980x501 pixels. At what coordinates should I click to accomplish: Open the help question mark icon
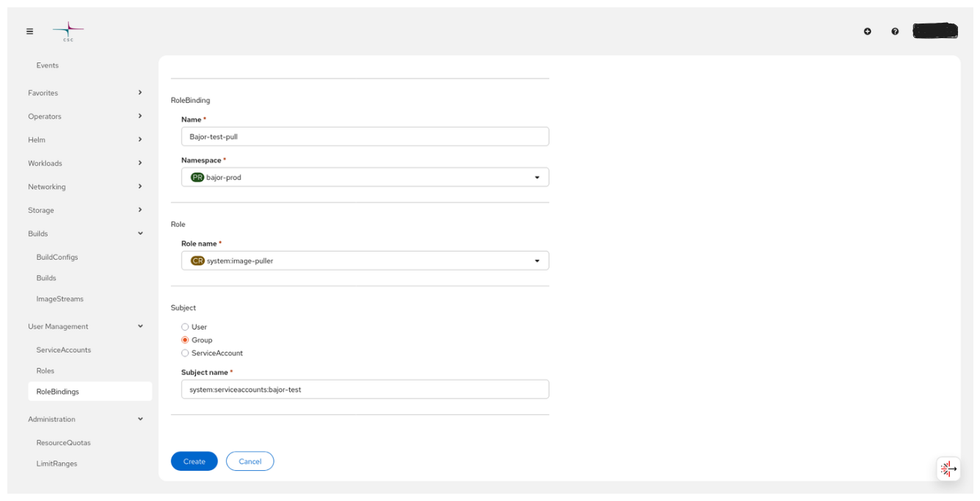(895, 32)
